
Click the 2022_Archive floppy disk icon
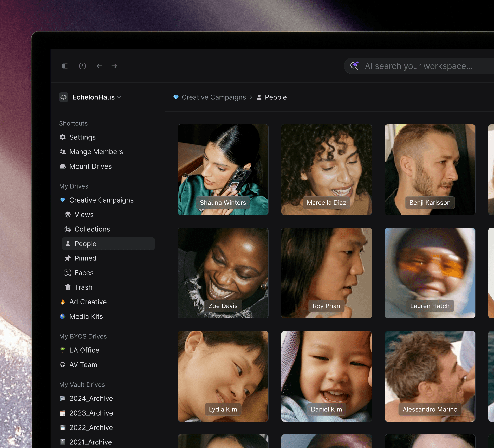63,427
